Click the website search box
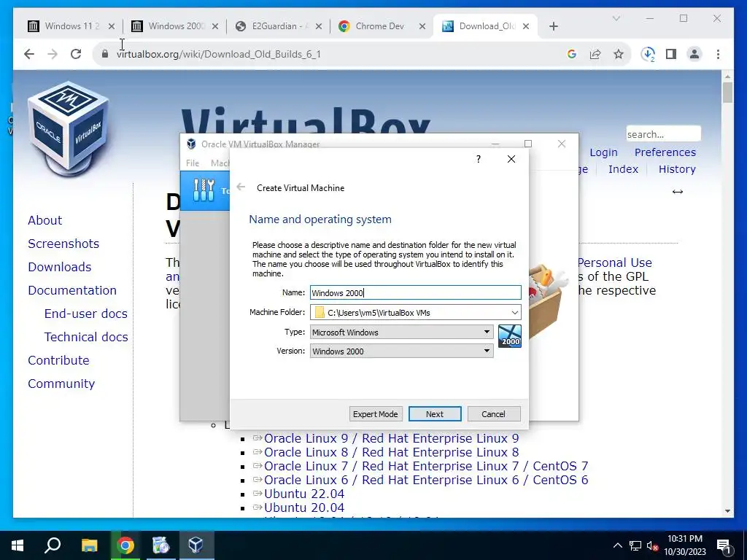Viewport: 747px width, 560px height. coord(663,134)
